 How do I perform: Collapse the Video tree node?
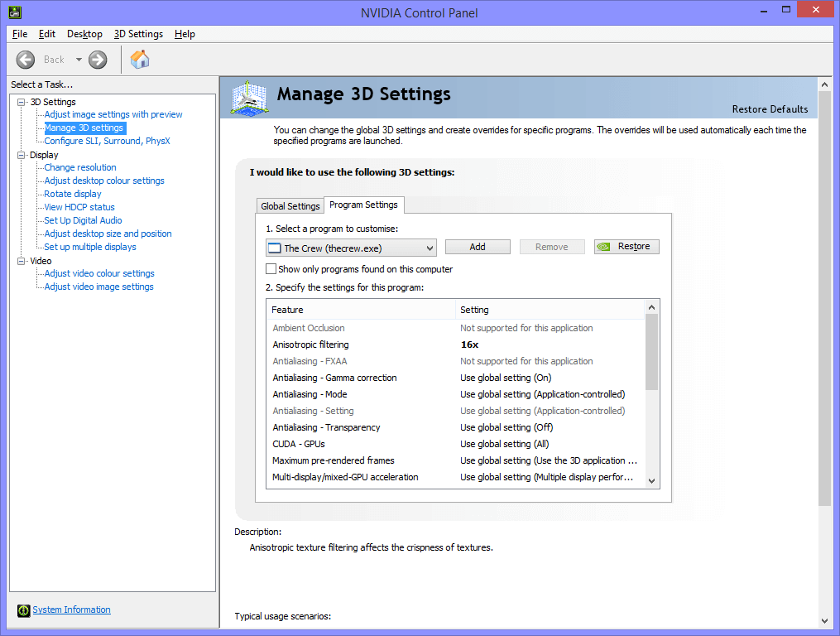(x=22, y=261)
